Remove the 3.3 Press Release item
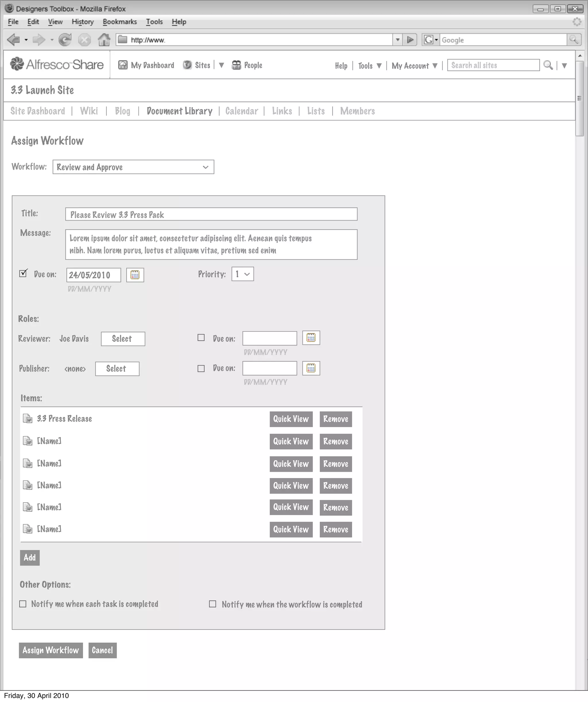This screenshot has height=702, width=588. (336, 419)
